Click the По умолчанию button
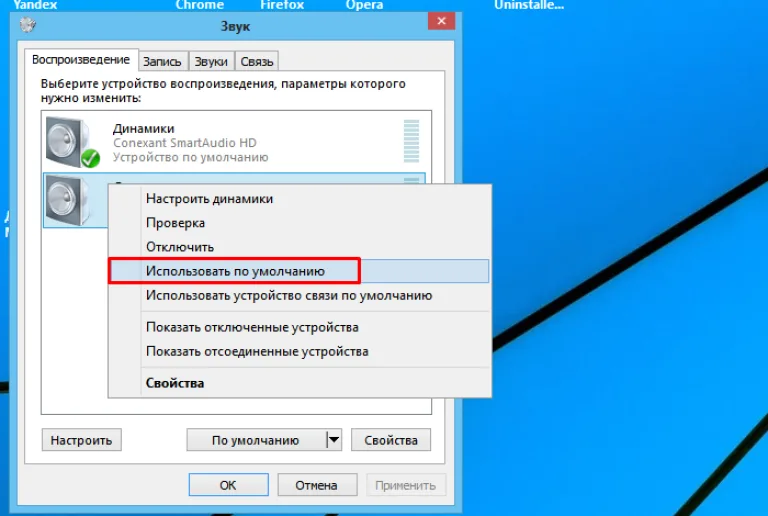Image resolution: width=768 pixels, height=516 pixels. pos(256,440)
